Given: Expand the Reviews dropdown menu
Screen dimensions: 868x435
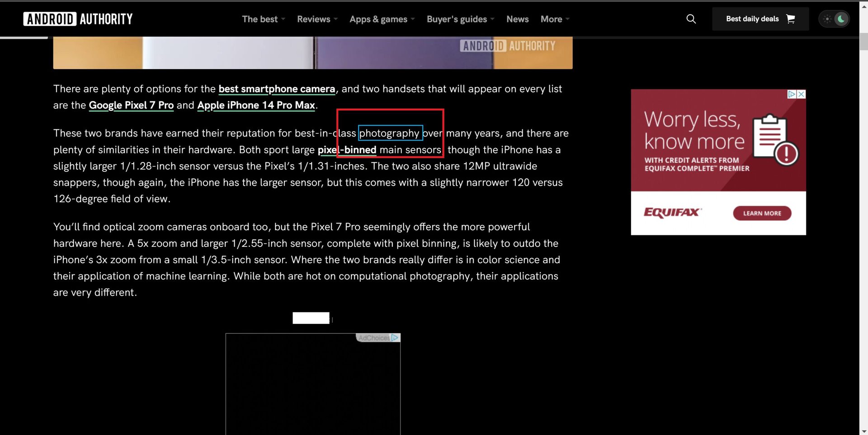Looking at the screenshot, I should (x=317, y=19).
